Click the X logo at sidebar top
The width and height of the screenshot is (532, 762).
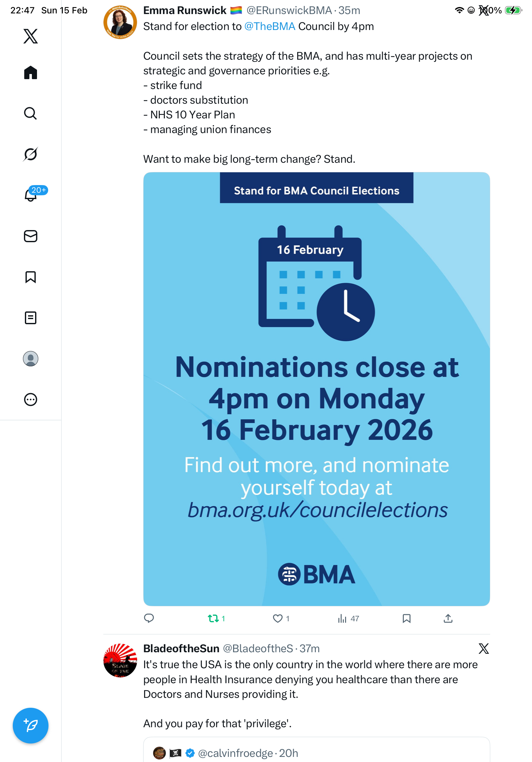coord(31,36)
